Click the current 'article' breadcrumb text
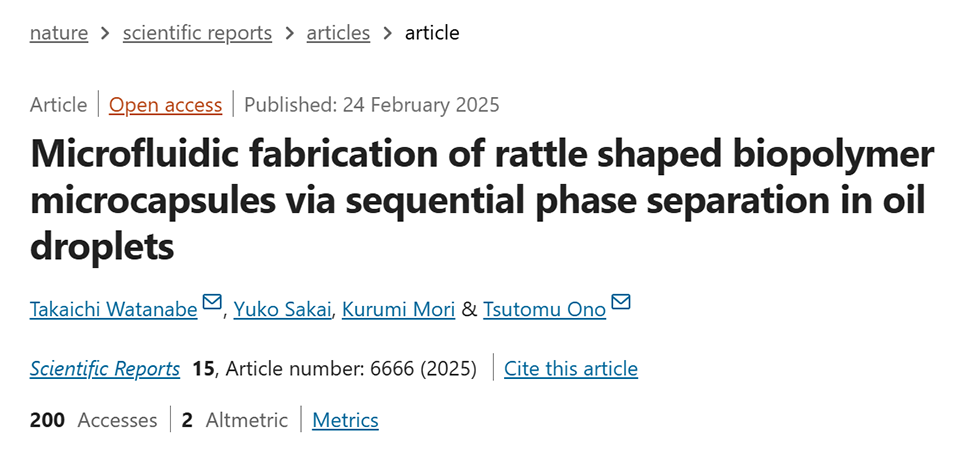Screen dimensions: 955x452 pyautogui.click(x=432, y=33)
